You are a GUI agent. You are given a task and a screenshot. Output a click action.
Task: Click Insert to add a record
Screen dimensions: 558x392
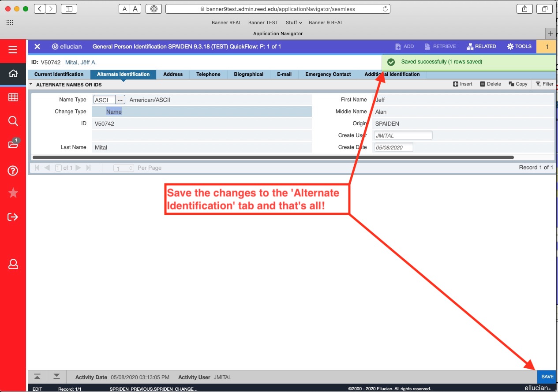click(462, 84)
